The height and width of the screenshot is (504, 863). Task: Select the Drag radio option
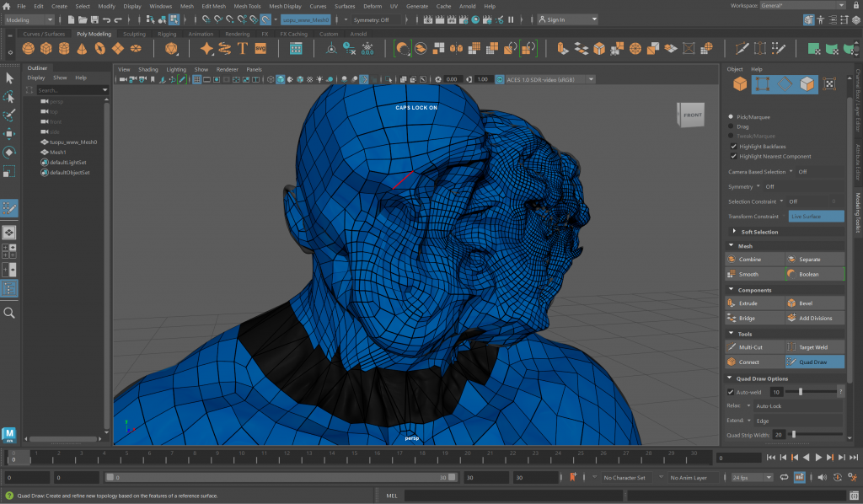pyautogui.click(x=731, y=126)
